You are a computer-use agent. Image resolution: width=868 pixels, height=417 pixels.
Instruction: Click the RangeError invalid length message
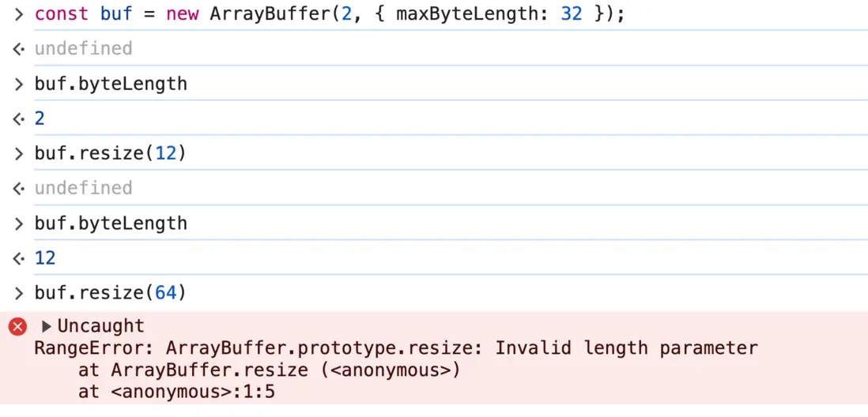pyautogui.click(x=395, y=348)
